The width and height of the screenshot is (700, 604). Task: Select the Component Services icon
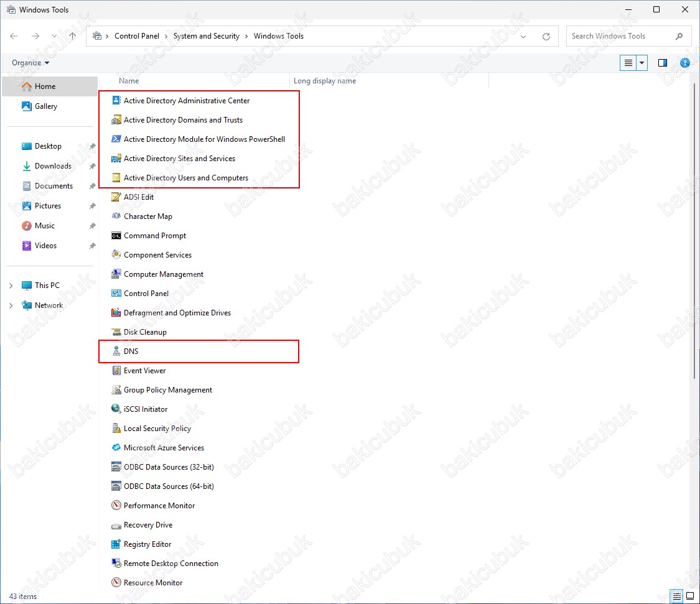pyautogui.click(x=116, y=255)
